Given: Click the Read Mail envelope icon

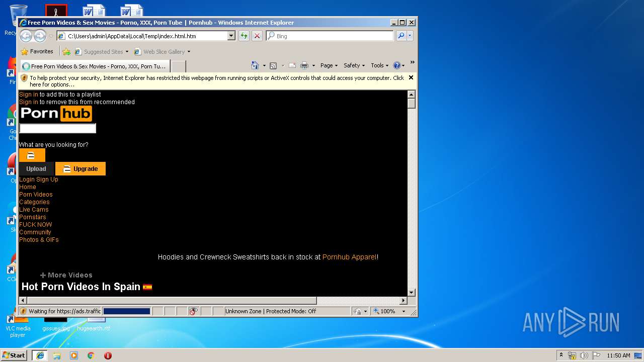Looking at the screenshot, I should click(292, 65).
